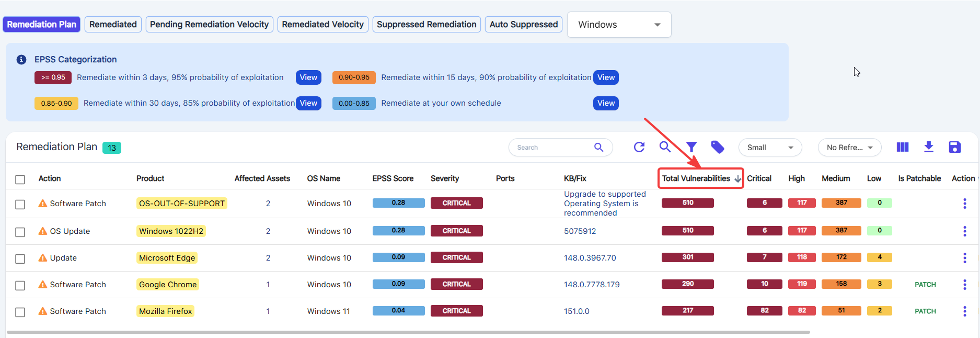Click the tag icon in toolbar

tap(718, 148)
